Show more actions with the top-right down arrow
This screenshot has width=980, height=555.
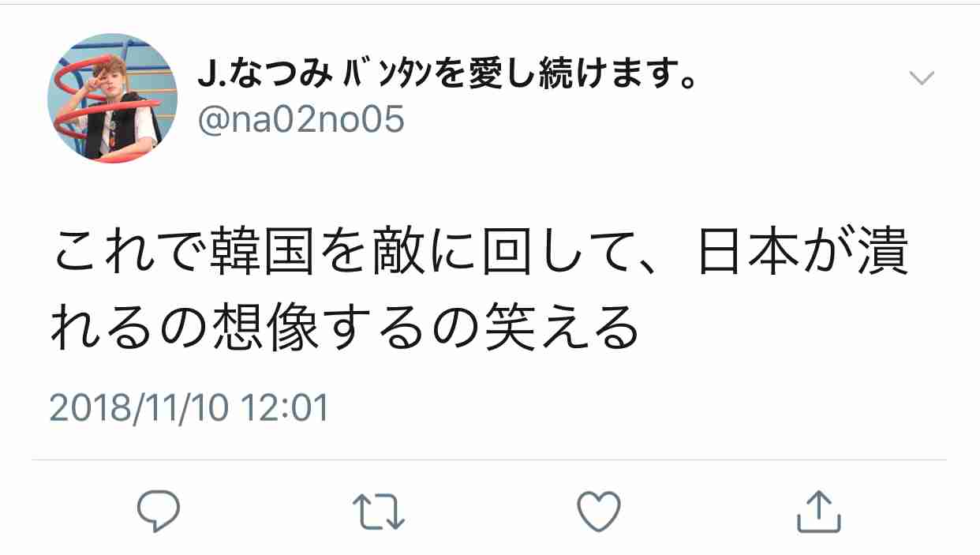[922, 77]
